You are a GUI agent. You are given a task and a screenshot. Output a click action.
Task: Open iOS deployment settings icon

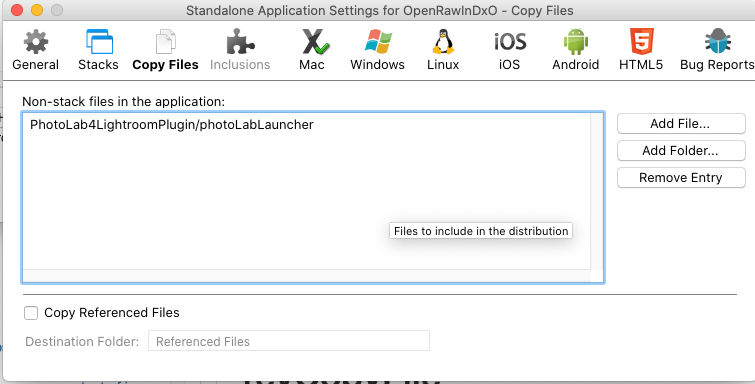509,42
